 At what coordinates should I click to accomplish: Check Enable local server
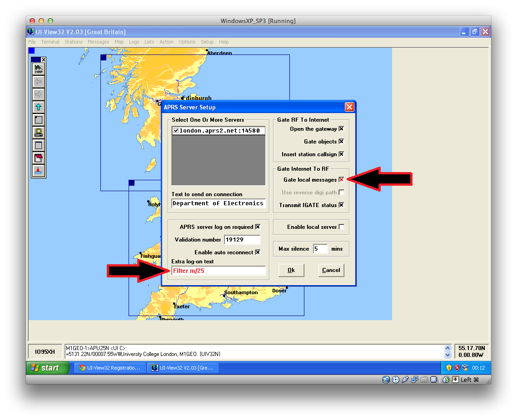pos(341,227)
